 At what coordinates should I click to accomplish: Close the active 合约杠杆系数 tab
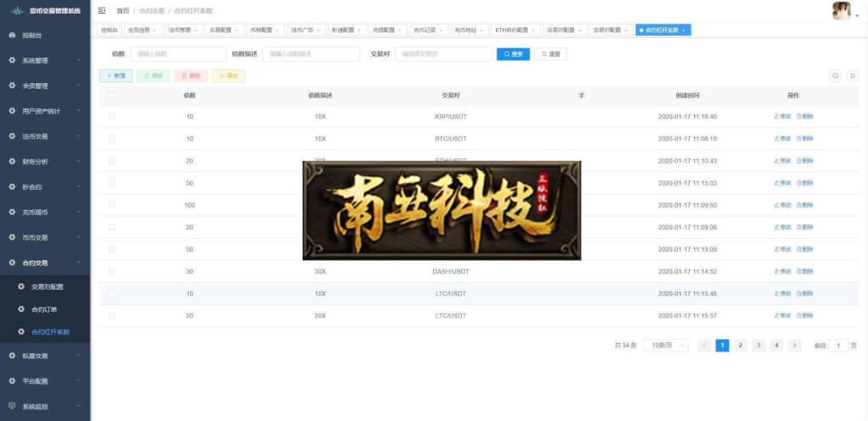coord(683,30)
